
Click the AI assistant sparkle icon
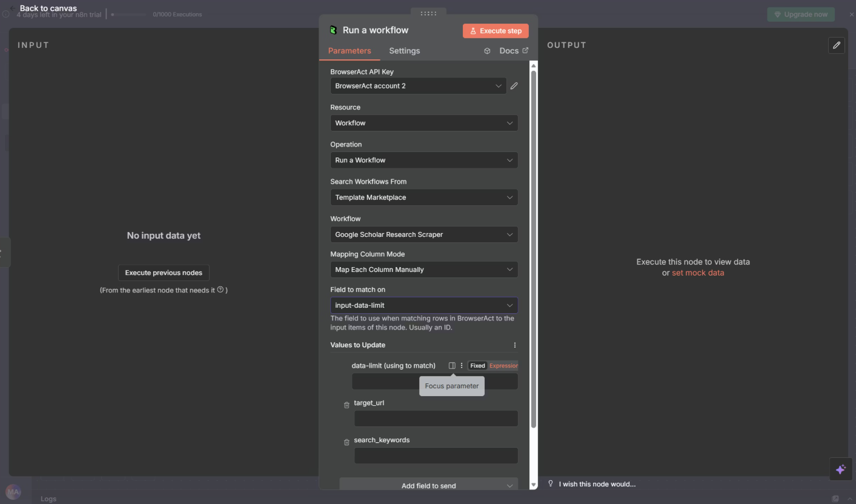click(840, 469)
